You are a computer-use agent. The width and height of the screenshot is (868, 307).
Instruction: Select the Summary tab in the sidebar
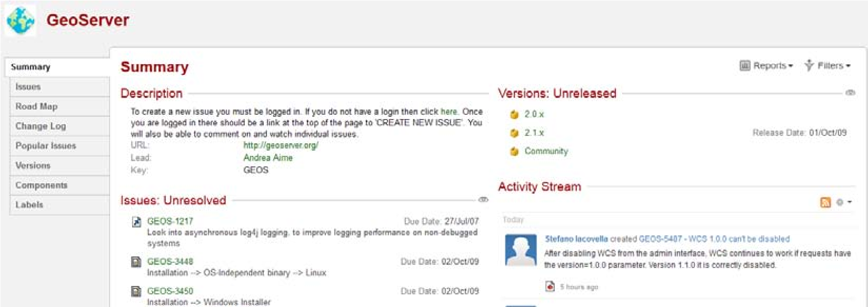(x=57, y=67)
